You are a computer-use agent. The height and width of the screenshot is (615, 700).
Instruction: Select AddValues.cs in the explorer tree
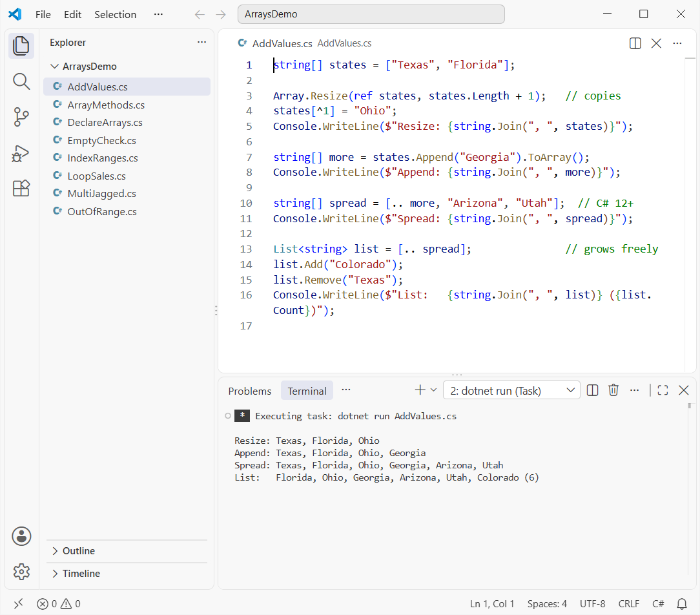tap(127, 87)
